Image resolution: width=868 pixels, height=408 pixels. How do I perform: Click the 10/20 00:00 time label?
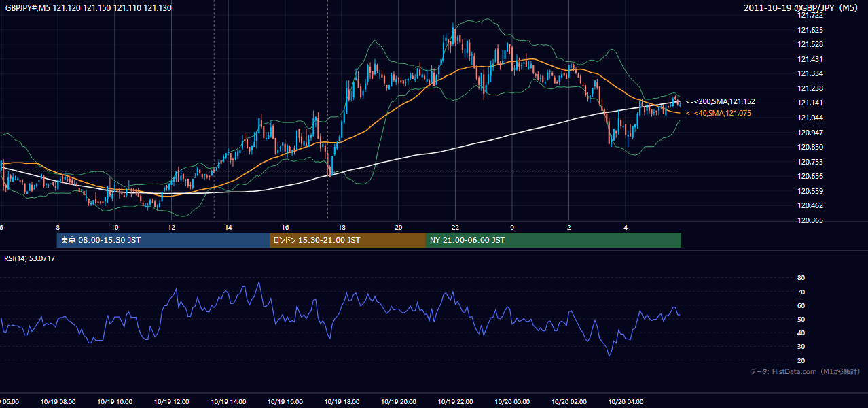pos(512,401)
